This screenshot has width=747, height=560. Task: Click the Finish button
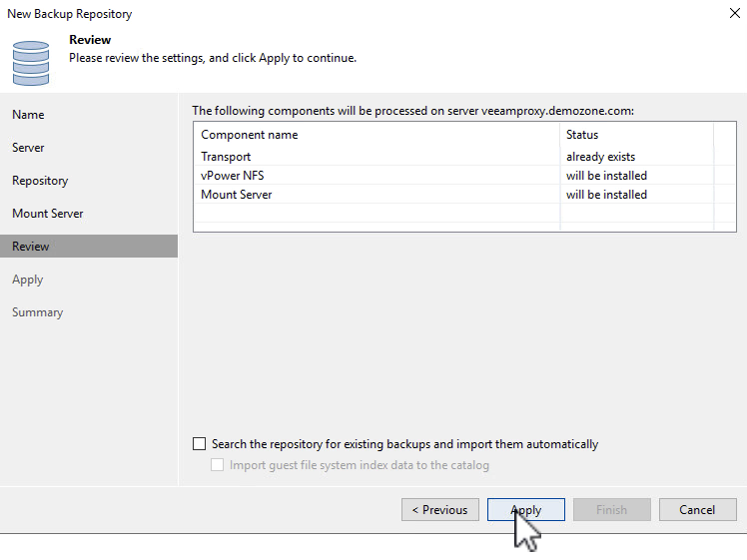612,510
